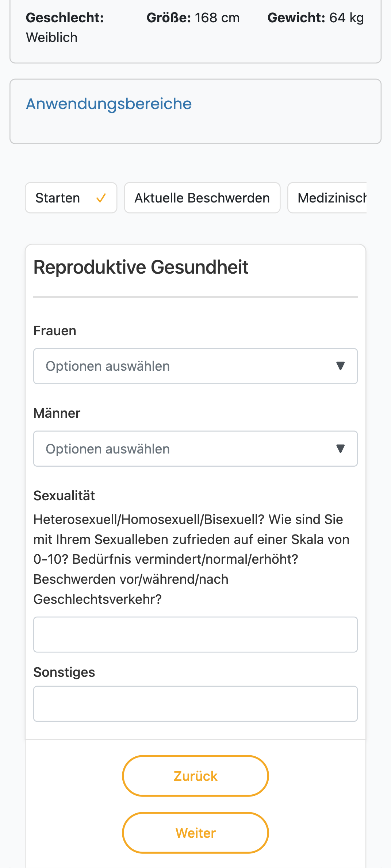Open the Männer options dropdown
The height and width of the screenshot is (868, 391).
(x=195, y=449)
